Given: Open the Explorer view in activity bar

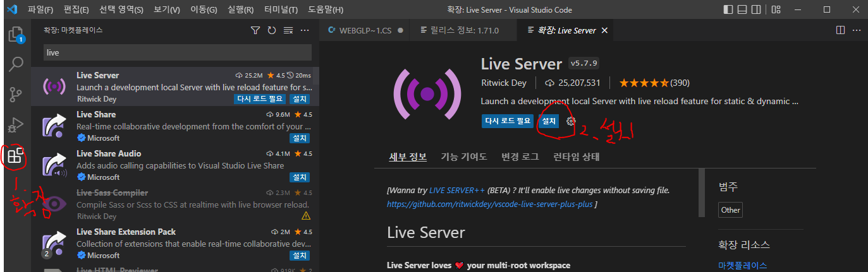Looking at the screenshot, I should pos(16,34).
